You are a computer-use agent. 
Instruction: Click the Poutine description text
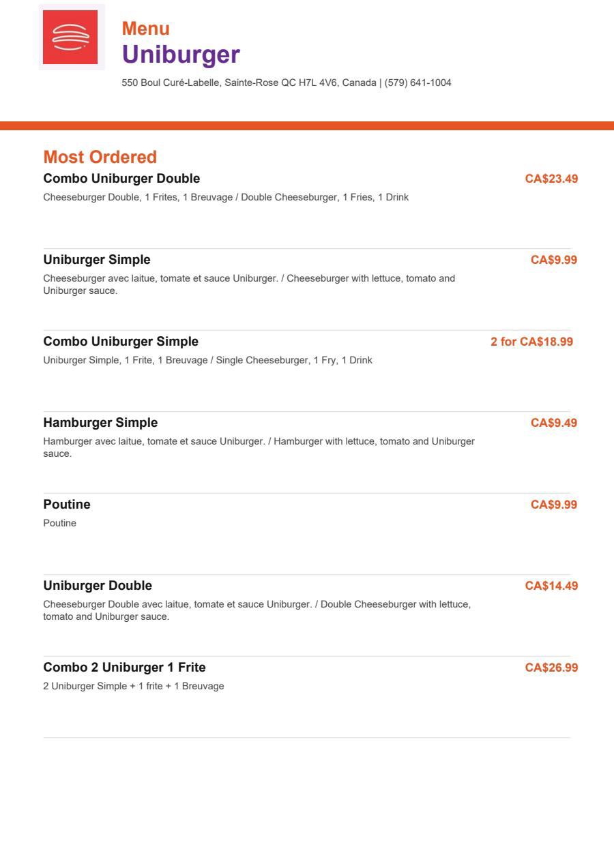pyautogui.click(x=60, y=524)
